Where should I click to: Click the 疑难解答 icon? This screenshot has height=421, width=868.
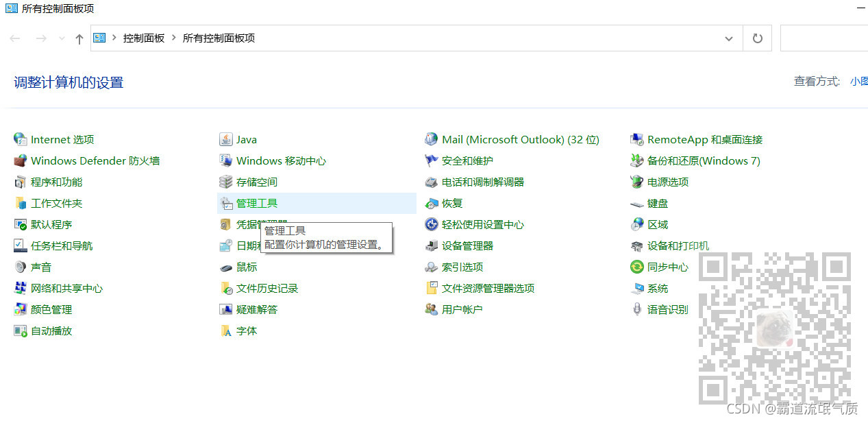click(x=225, y=309)
